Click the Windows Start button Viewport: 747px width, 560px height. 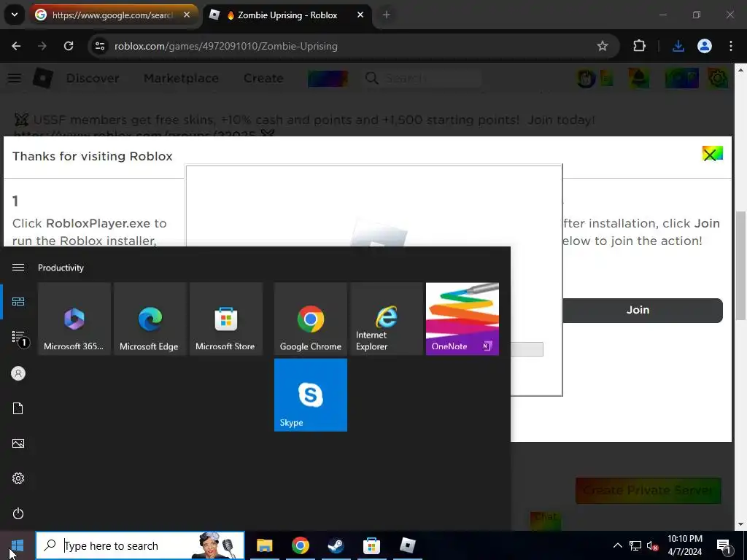click(18, 545)
